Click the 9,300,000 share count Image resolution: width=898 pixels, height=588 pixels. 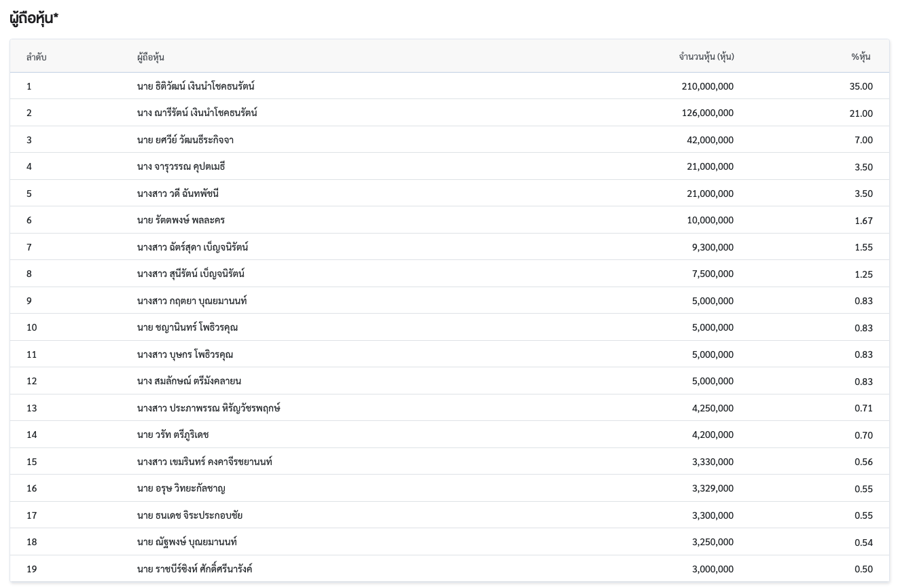coord(713,247)
